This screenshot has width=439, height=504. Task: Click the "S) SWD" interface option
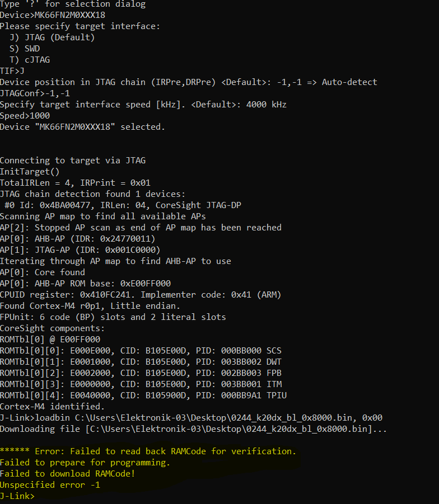(x=25, y=49)
